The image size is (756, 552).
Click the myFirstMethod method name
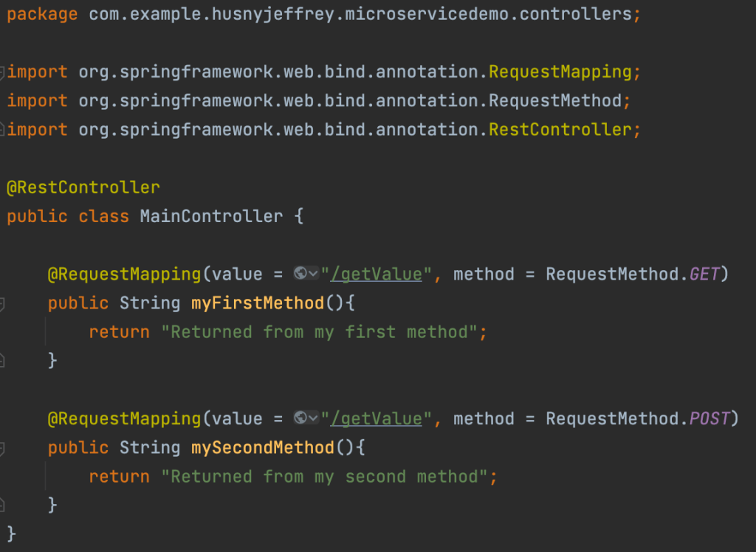tap(258, 303)
